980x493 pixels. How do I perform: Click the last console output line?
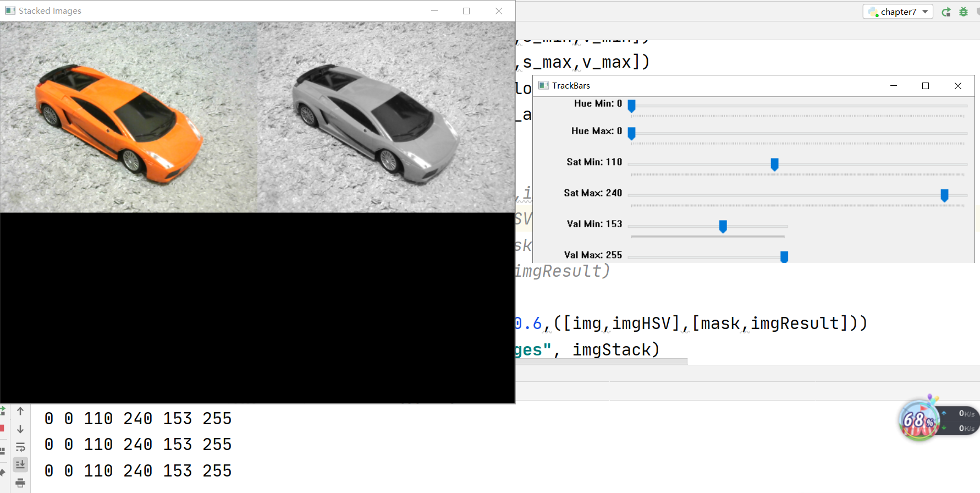click(138, 471)
